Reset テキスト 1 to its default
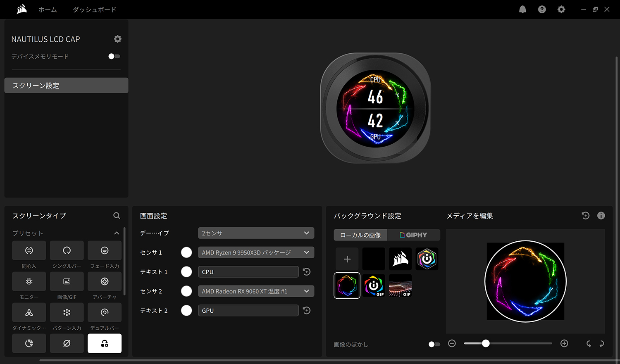Screen dimensions: 620x364 [307, 272]
